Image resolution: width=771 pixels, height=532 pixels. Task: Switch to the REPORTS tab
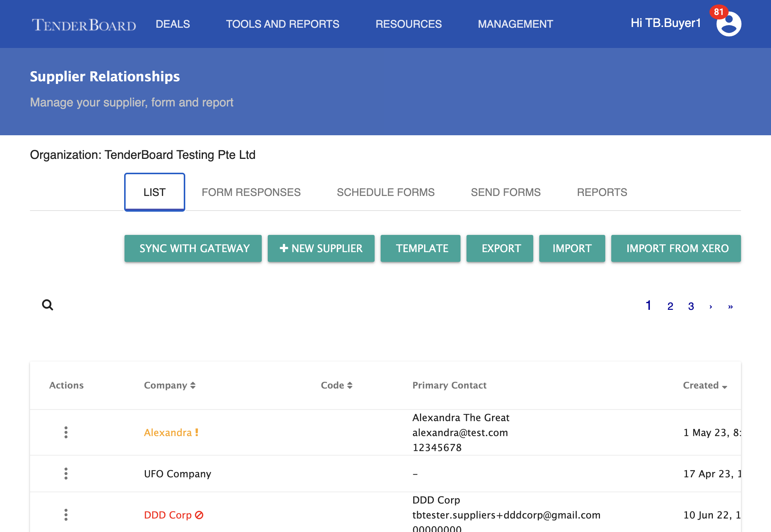(x=602, y=192)
